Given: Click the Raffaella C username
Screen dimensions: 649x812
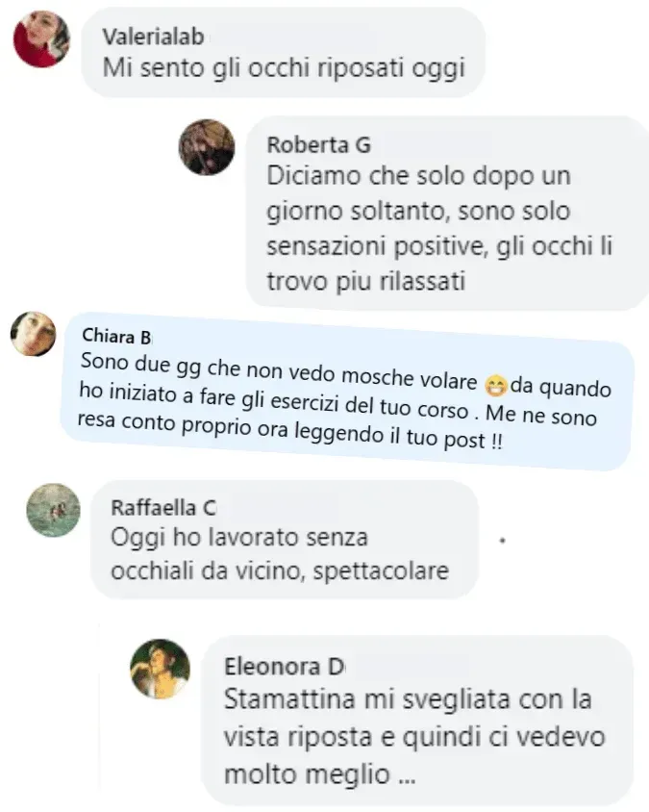Looking at the screenshot, I should click(163, 508).
